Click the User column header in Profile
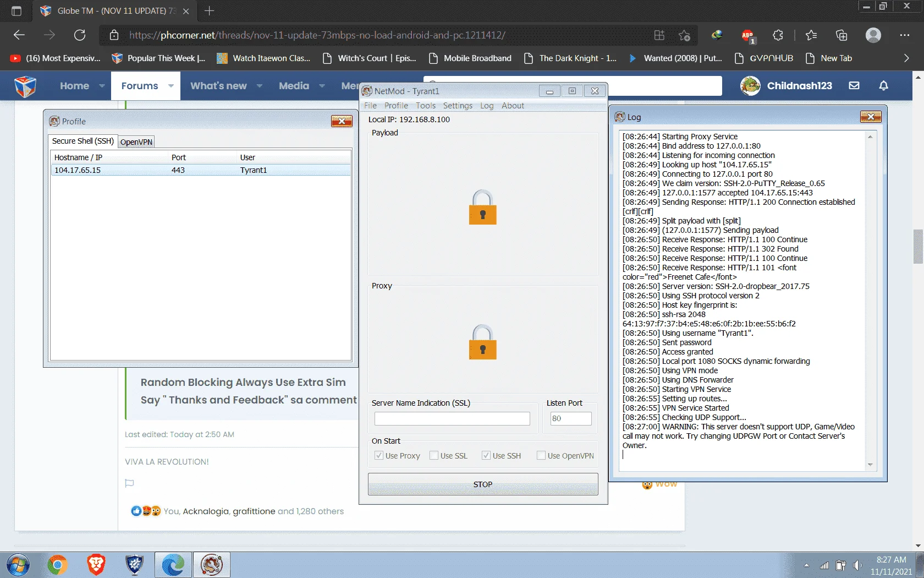 [x=294, y=157]
